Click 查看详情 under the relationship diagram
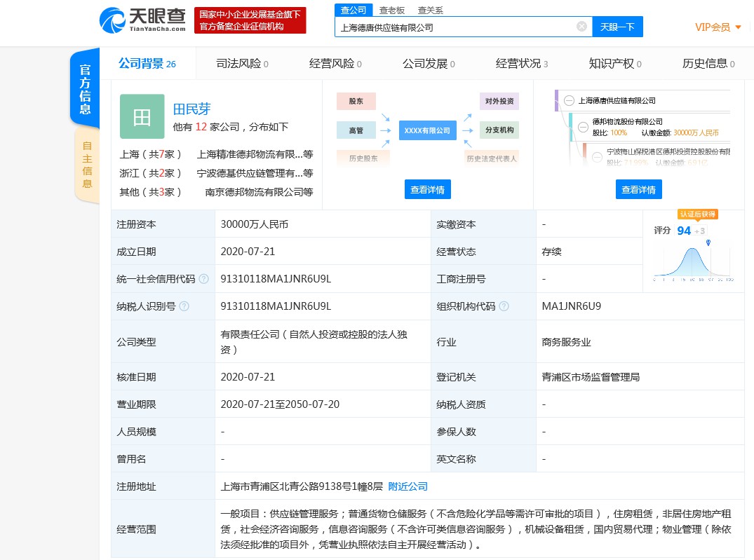 click(427, 190)
